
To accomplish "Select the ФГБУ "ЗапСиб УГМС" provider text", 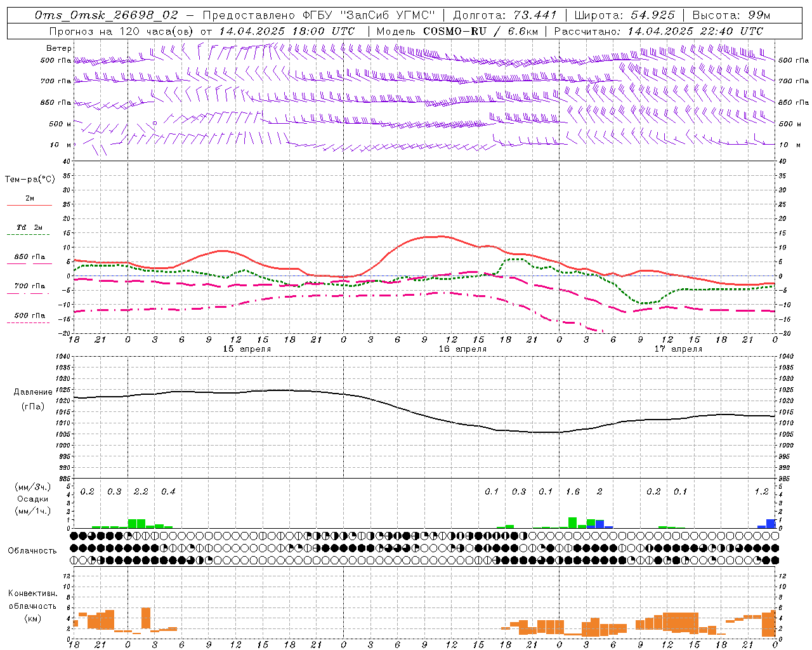I will coord(368,15).
